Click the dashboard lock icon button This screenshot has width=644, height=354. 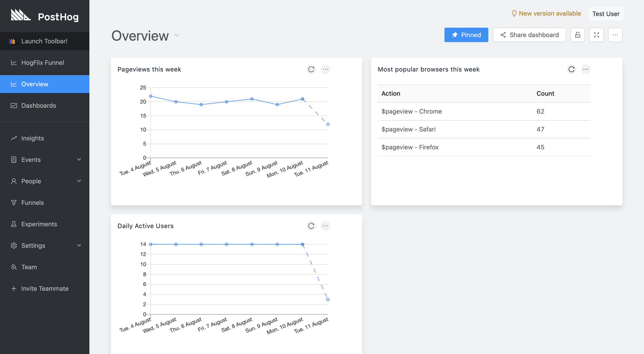click(578, 35)
